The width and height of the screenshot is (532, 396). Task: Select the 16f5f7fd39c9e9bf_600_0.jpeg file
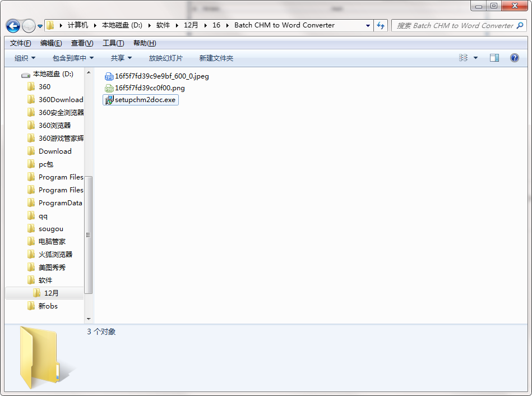pos(161,76)
